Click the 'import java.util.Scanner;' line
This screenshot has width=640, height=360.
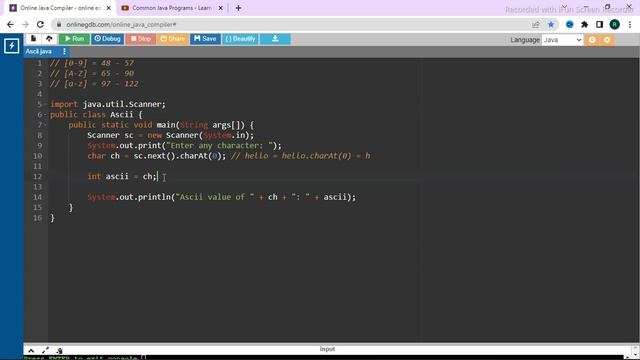click(108, 104)
